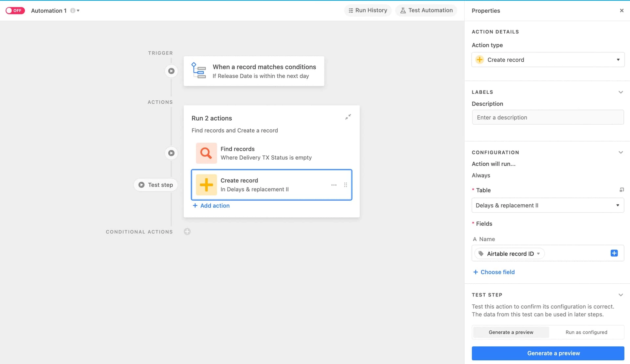
Task: Add a conditional action with plus icon
Action: [187, 232]
